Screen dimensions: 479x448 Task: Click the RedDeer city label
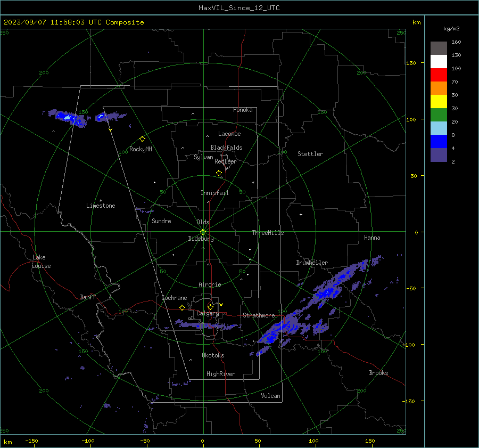(226, 161)
